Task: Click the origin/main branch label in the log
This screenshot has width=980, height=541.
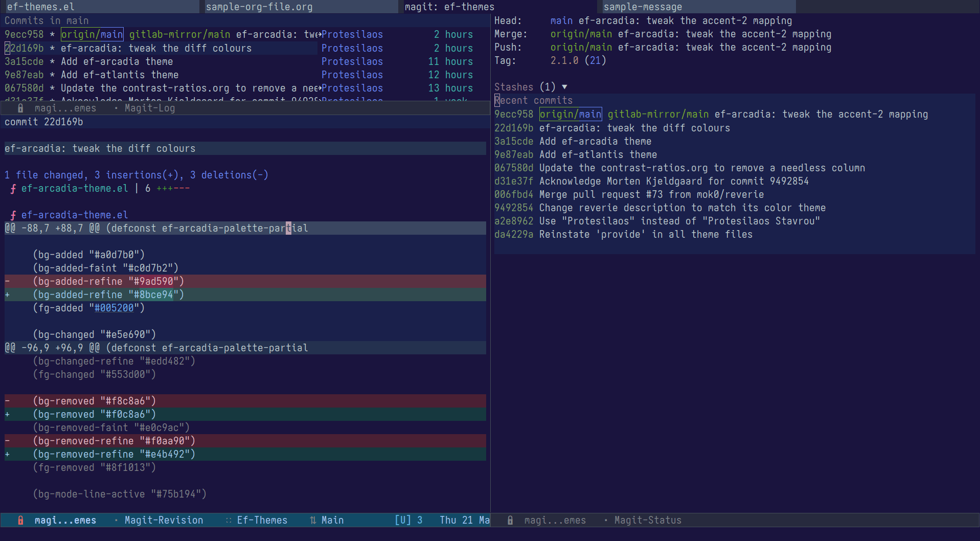Action: pyautogui.click(x=92, y=34)
